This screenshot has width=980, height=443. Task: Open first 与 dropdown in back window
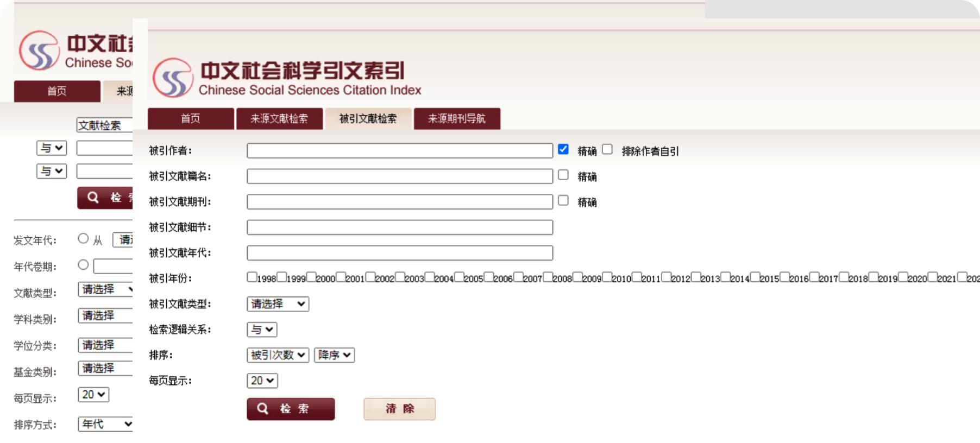(52, 148)
